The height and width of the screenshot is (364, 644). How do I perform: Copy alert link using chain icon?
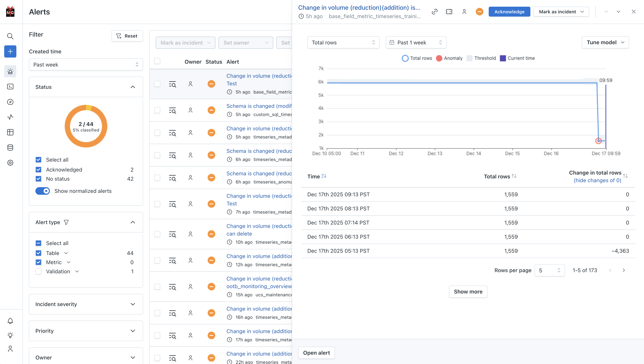[x=434, y=12]
